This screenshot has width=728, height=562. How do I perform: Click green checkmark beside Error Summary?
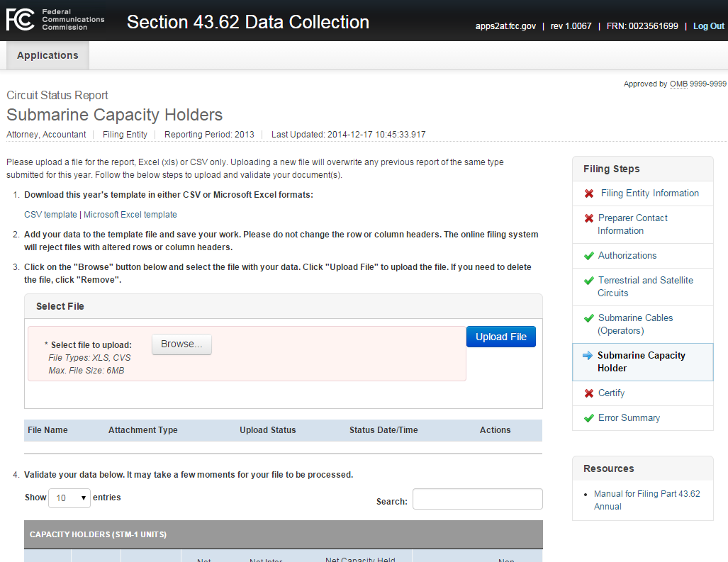(588, 418)
